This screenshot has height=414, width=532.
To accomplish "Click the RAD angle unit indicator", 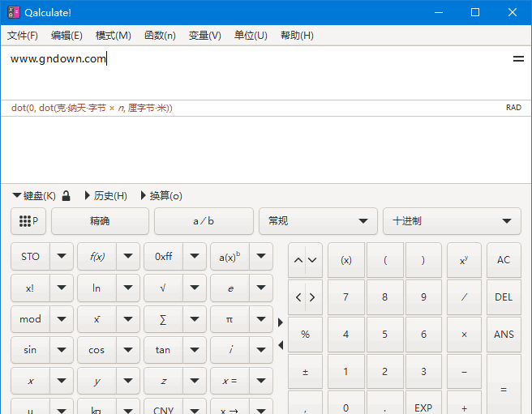I will 513,108.
